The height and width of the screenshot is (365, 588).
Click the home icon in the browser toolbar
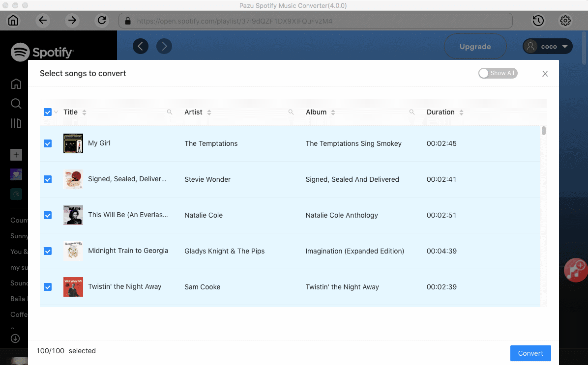[x=13, y=20]
